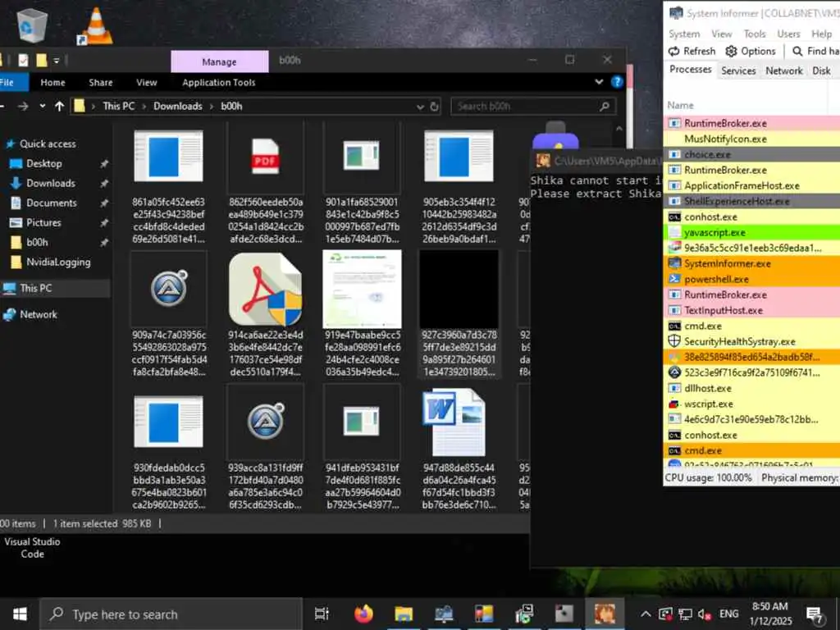Select file 939acc8a131fd9ff icon
The height and width of the screenshot is (630, 840).
[266, 421]
